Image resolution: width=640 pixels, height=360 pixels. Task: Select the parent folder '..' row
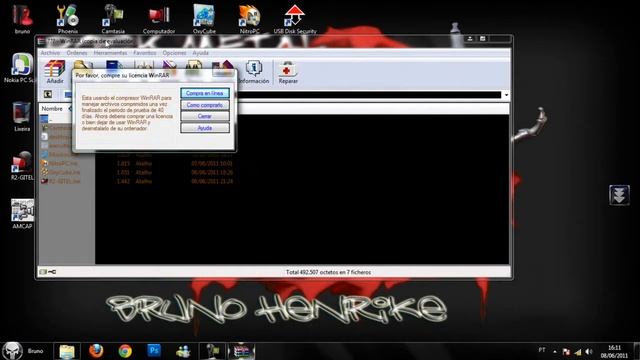point(56,119)
